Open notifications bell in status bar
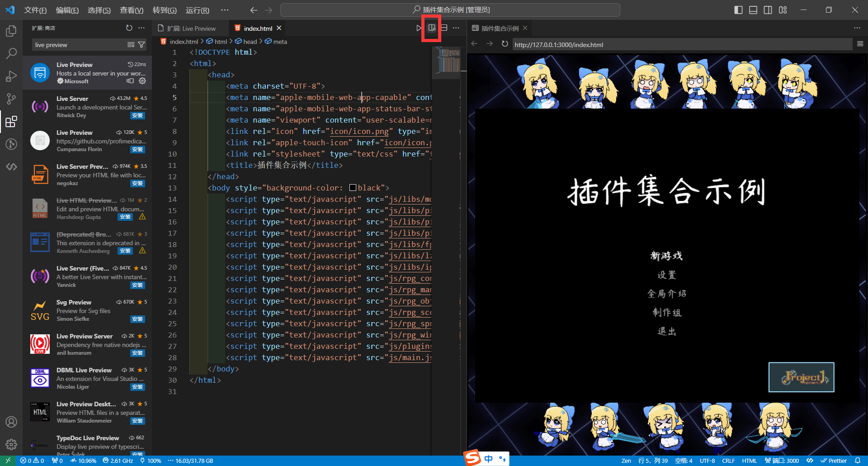The height and width of the screenshot is (466, 868). [858, 461]
